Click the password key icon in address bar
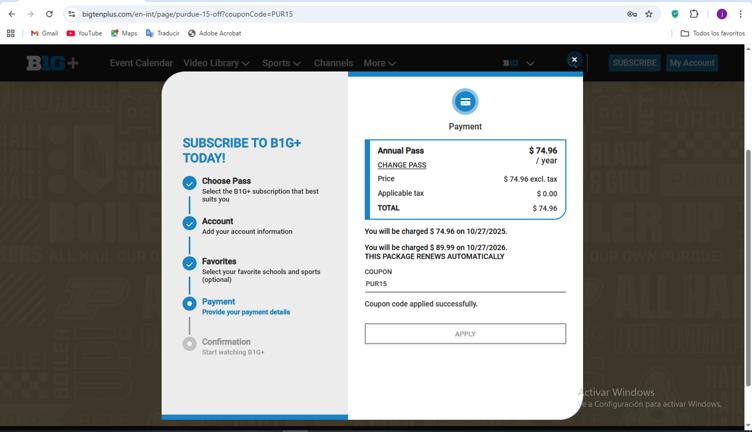Viewport: 752px width, 432px height. pyautogui.click(x=632, y=14)
